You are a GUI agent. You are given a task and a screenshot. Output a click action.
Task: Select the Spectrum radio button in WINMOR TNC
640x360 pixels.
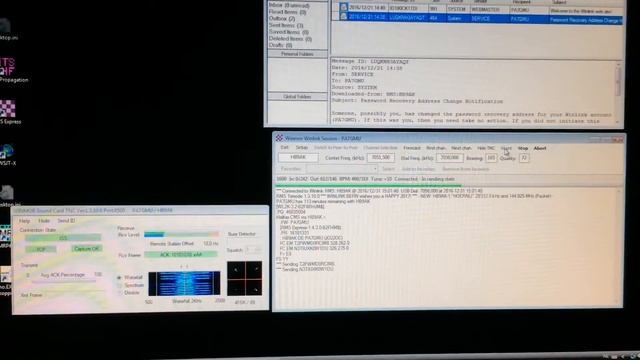coord(119,285)
